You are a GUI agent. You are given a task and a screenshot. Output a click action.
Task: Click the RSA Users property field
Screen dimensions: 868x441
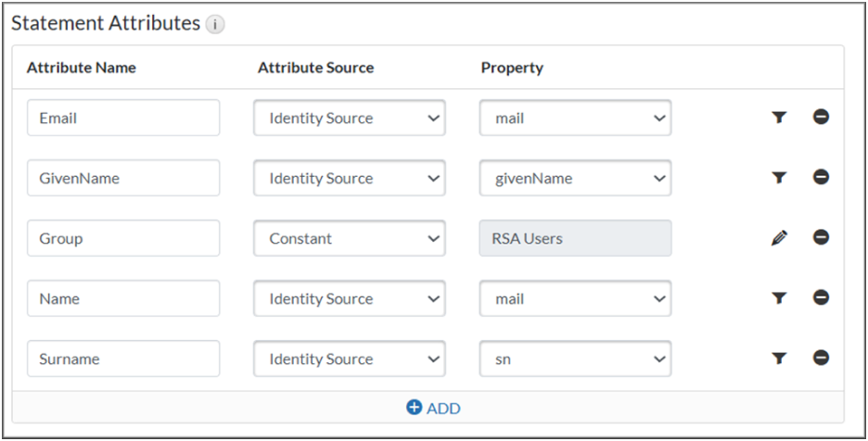coord(575,239)
